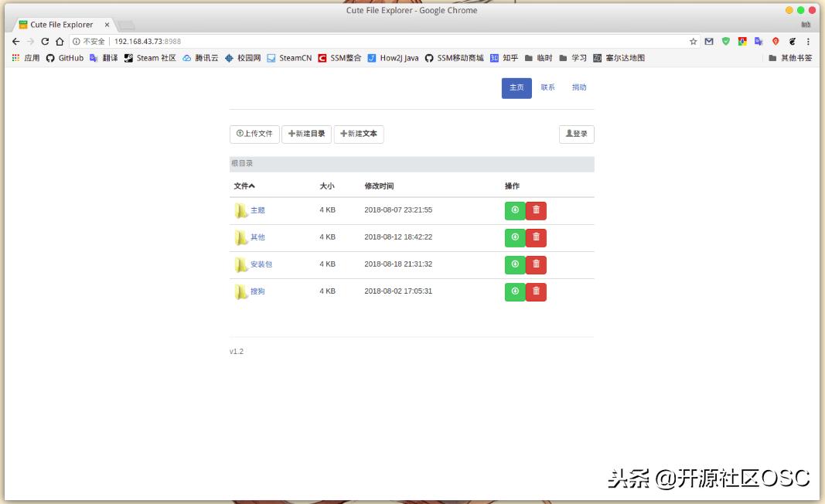This screenshot has height=504, width=825.
Task: Click the 新建目录 button
Action: click(x=307, y=134)
